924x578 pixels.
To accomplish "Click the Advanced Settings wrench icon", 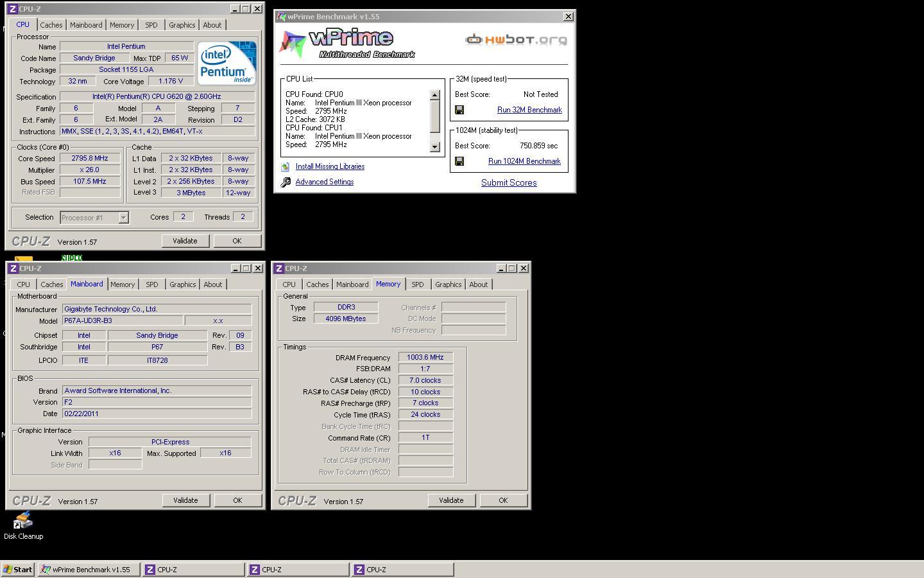I will click(286, 182).
